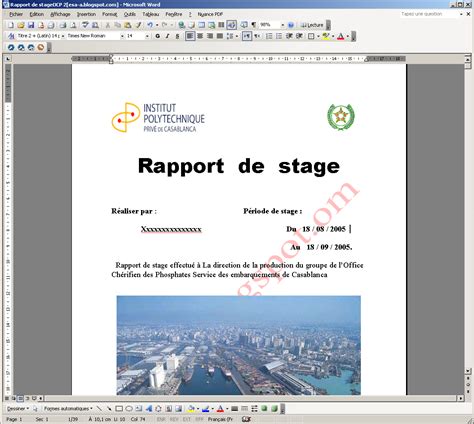Screen dimensions: 474x424
Task: Create a new blank document
Action: coord(11,25)
